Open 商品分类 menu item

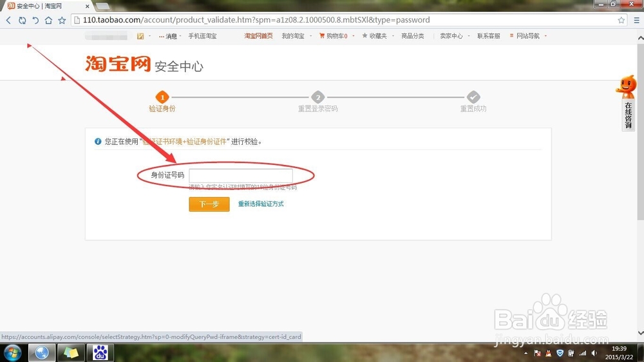(x=413, y=36)
